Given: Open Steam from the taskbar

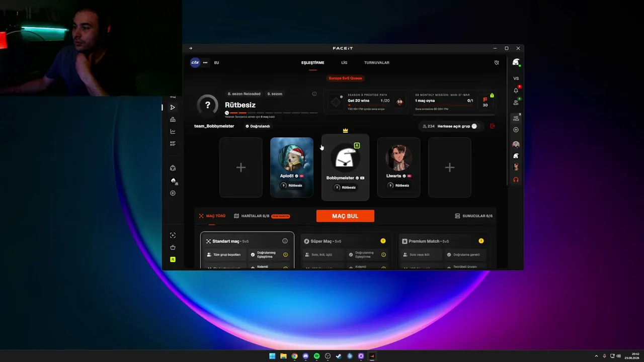Looking at the screenshot, I should coord(339,356).
